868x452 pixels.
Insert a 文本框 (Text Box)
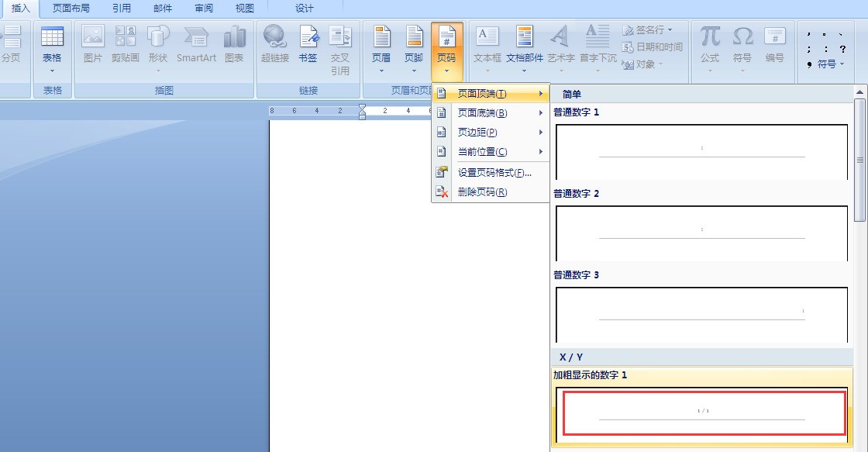coord(487,48)
